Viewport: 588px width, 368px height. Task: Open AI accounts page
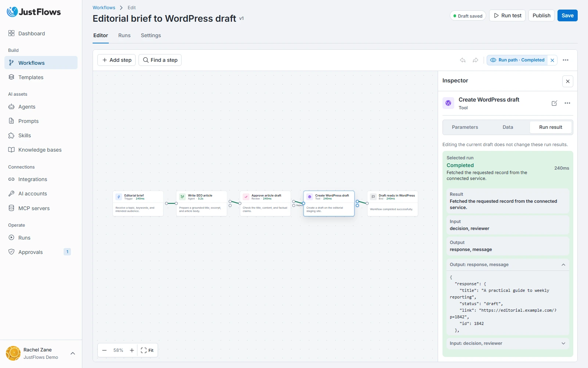pyautogui.click(x=41, y=194)
